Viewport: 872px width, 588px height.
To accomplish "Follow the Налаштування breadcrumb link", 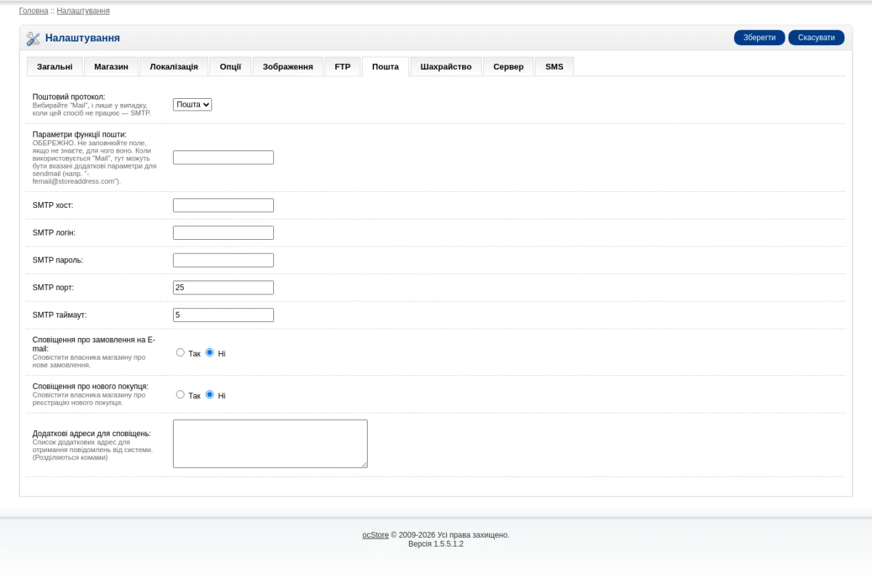I will [84, 11].
